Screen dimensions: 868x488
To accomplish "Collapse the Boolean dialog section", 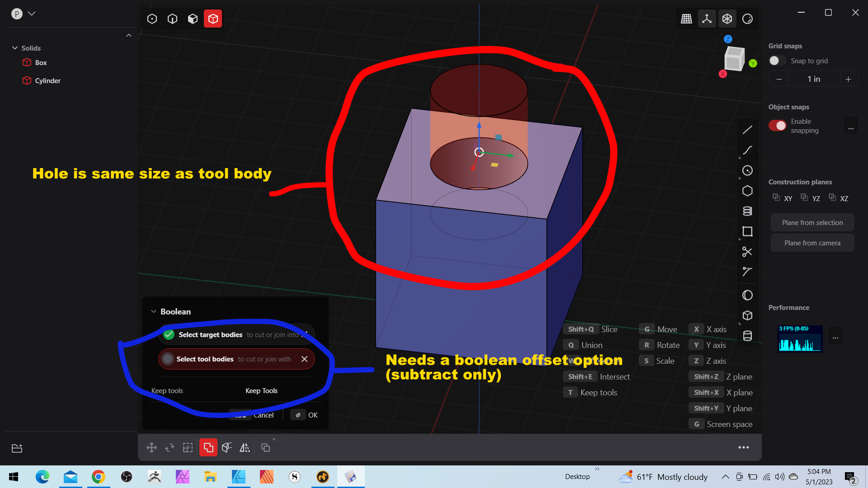I will (x=154, y=312).
